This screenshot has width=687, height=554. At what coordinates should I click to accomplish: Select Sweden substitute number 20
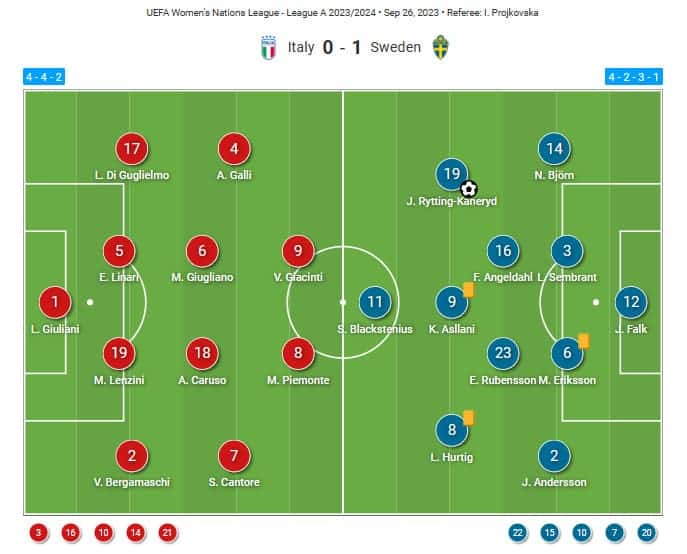click(647, 533)
